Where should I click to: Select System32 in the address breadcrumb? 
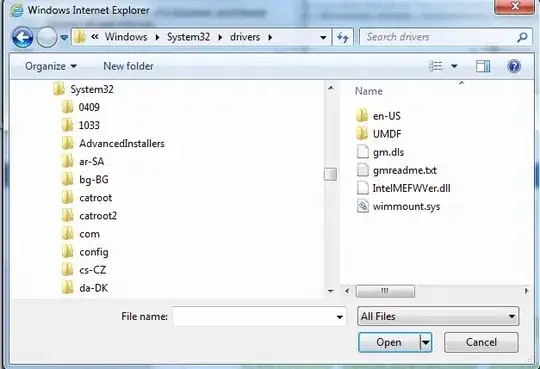(x=188, y=37)
